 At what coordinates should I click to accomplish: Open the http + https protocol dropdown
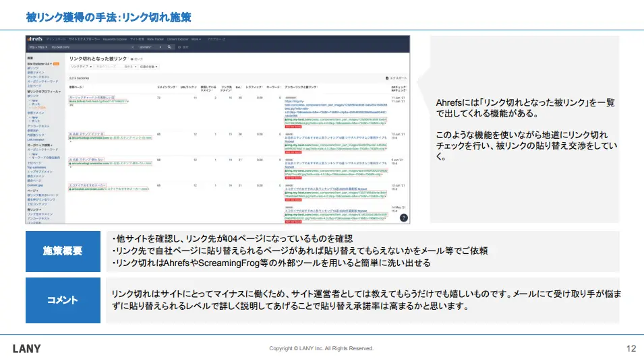tap(38, 47)
